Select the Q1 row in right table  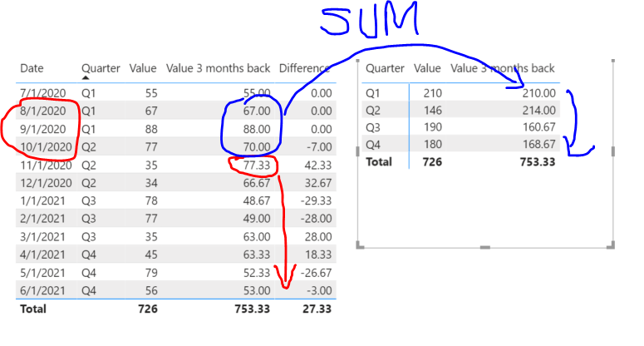(460, 93)
